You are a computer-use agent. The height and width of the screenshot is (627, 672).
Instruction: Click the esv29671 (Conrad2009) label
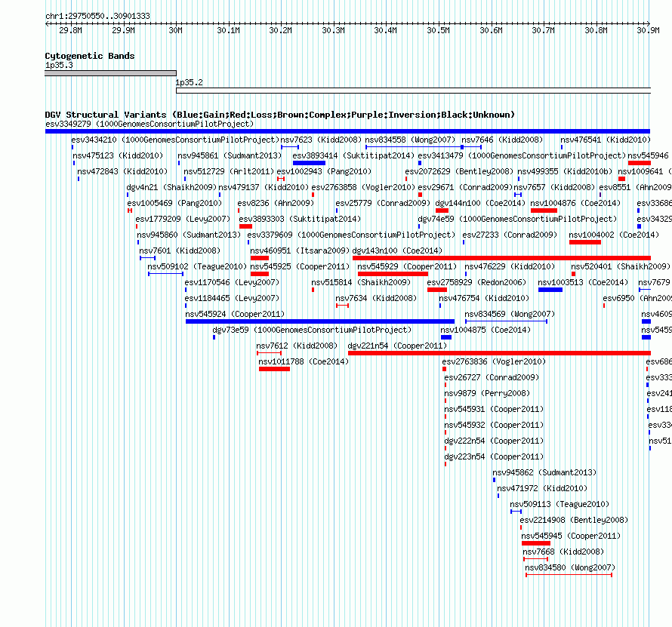[x=465, y=187]
